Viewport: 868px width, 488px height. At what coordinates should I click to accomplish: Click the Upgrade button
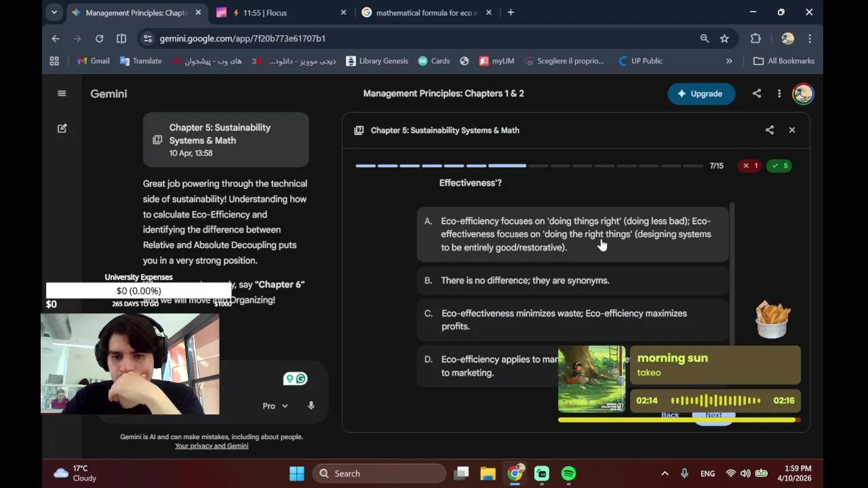tap(701, 94)
